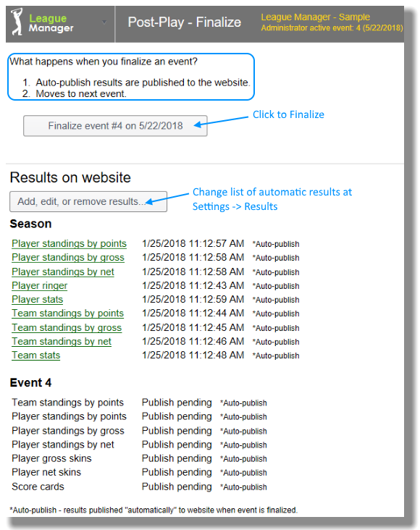Open the League Manager dropdown arrow
Screen dimensions: 420x530
coord(104,22)
